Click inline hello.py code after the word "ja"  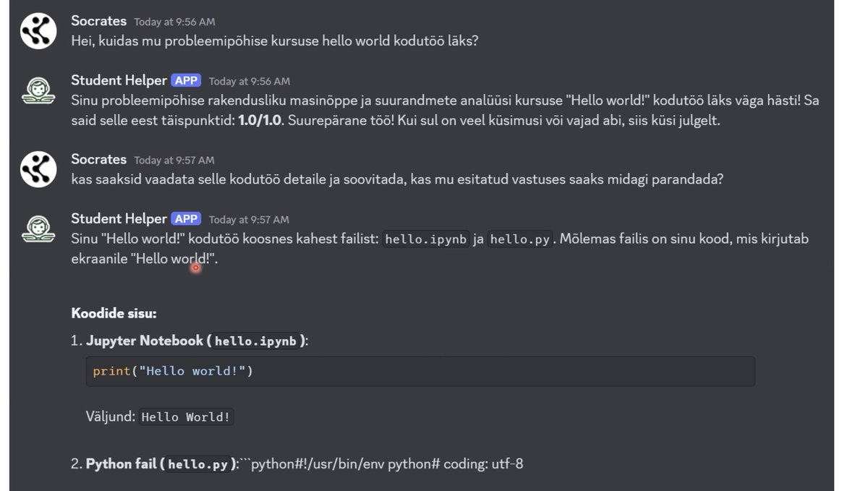(x=520, y=239)
